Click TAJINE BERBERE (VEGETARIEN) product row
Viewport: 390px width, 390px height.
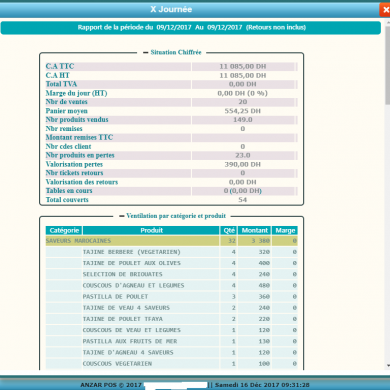coord(172,252)
